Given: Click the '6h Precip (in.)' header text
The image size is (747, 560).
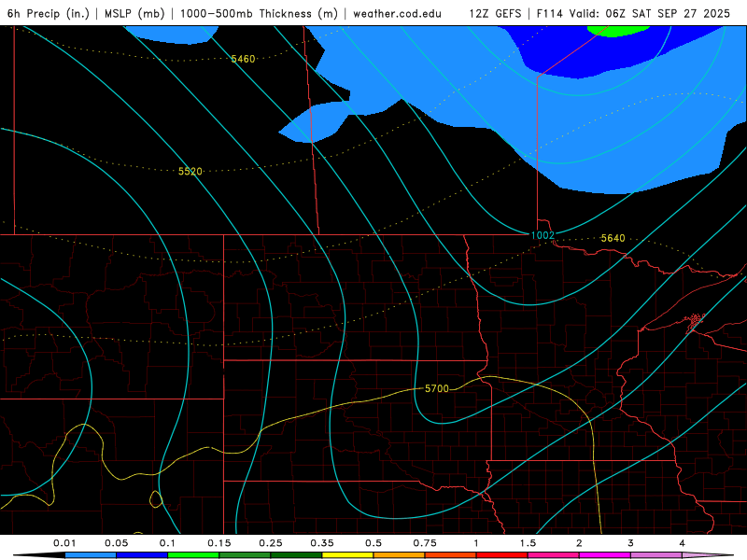Looking at the screenshot, I should pyautogui.click(x=49, y=13).
